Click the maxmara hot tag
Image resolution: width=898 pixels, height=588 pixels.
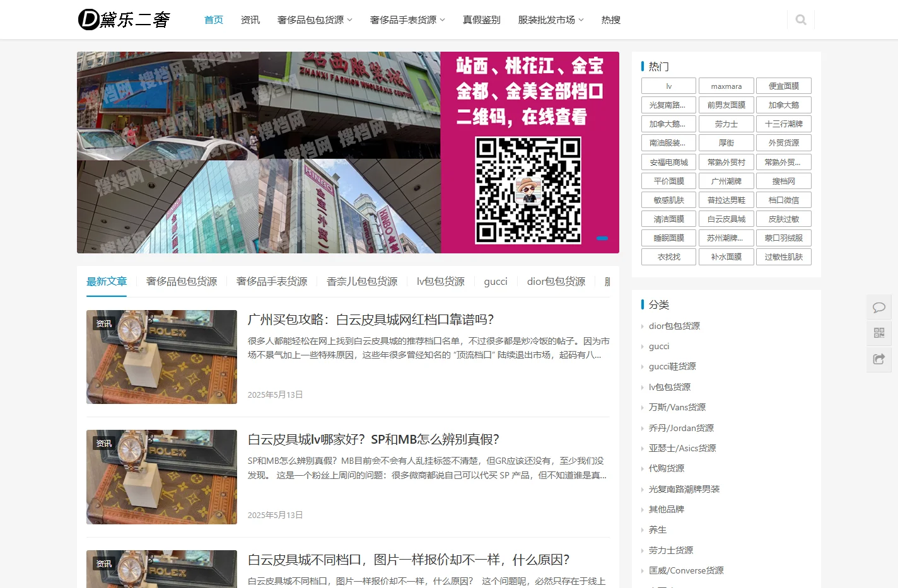(726, 86)
